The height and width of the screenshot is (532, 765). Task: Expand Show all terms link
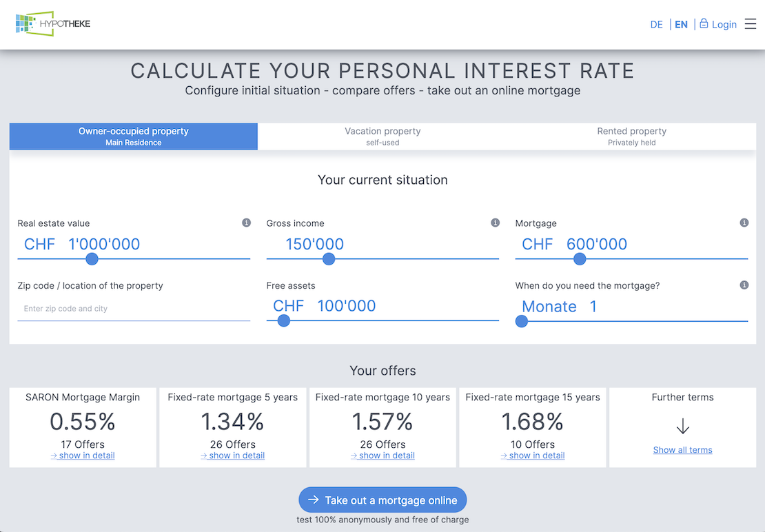point(682,450)
